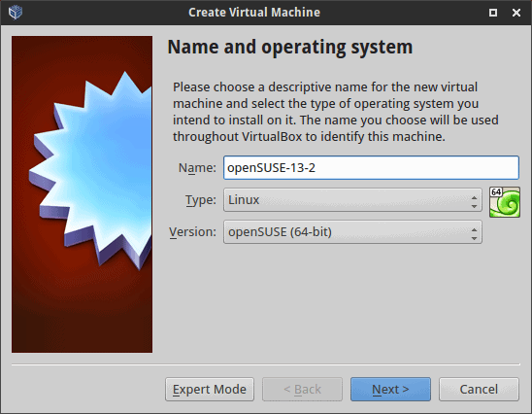Viewport: 532px width, 414px height.
Task: Click the Version label
Action: point(193,232)
